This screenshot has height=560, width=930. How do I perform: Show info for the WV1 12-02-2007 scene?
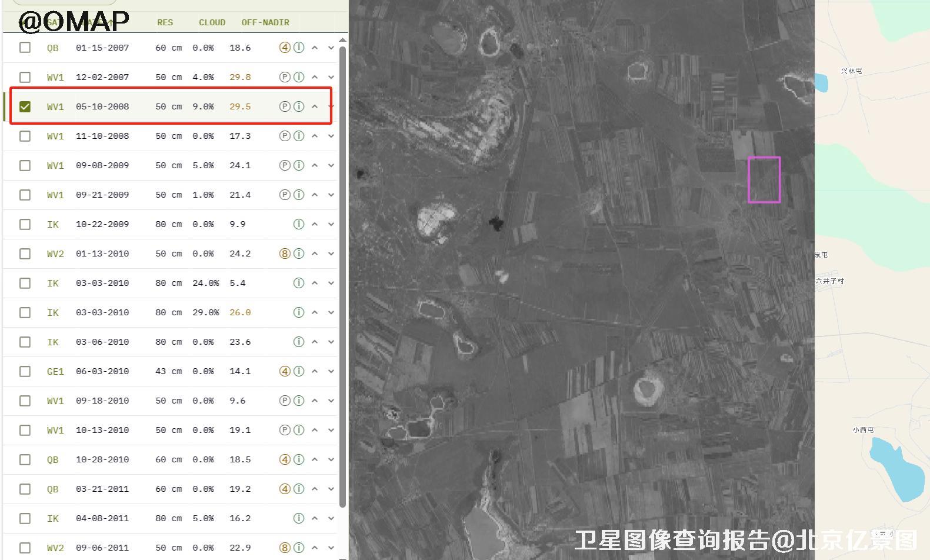pyautogui.click(x=299, y=77)
